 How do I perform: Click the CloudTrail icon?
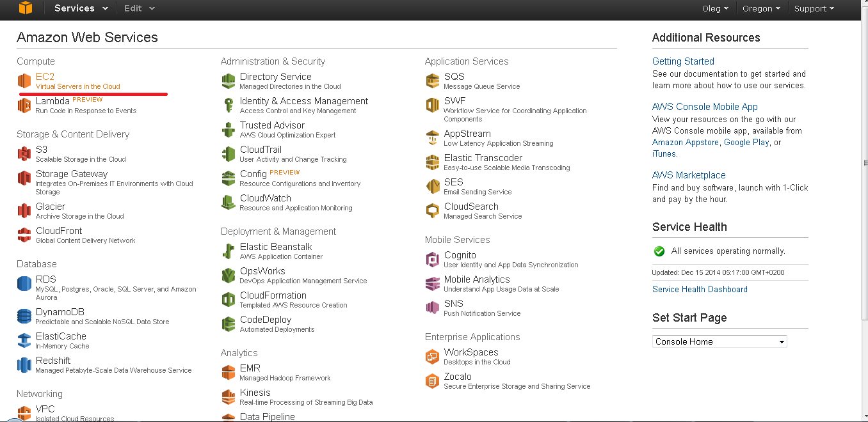point(228,154)
